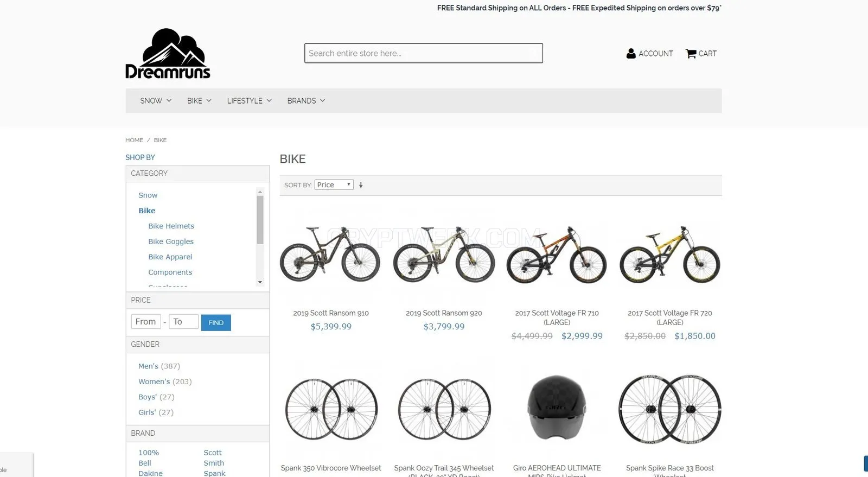Screen dimensions: 868x477
Task: Select the Bike category link
Action: pos(146,211)
